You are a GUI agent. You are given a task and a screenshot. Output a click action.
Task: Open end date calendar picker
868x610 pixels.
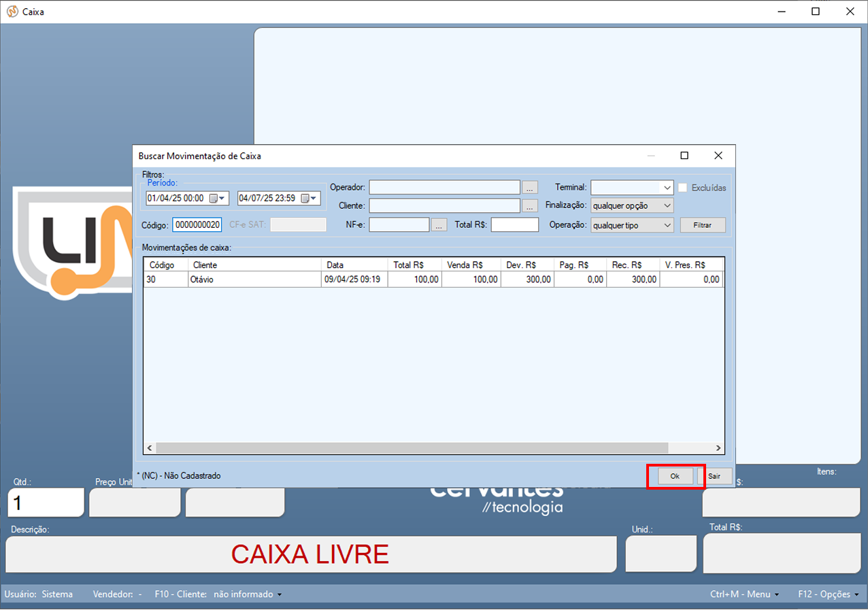pos(310,199)
